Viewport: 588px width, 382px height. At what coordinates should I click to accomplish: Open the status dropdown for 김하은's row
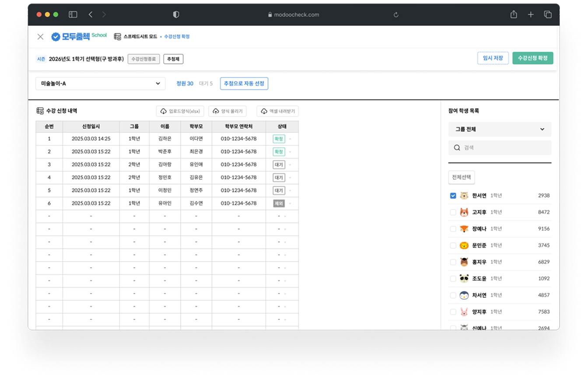coord(290,139)
